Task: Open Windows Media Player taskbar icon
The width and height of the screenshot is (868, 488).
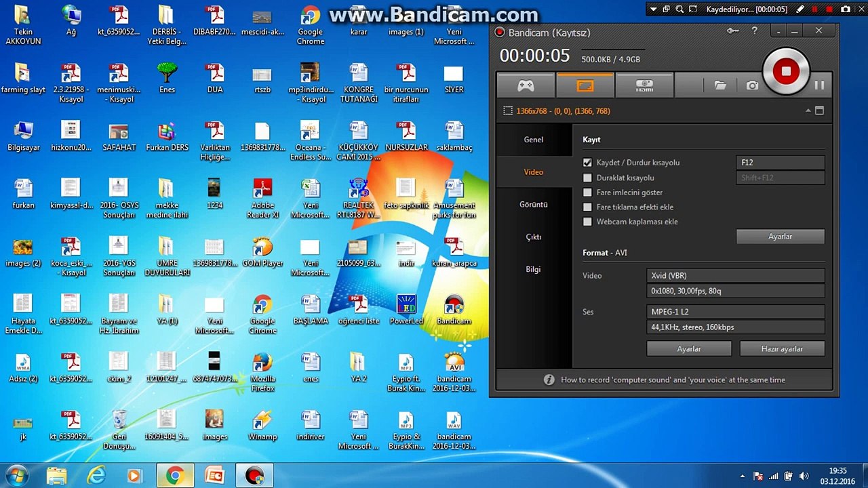Action: [x=134, y=476]
